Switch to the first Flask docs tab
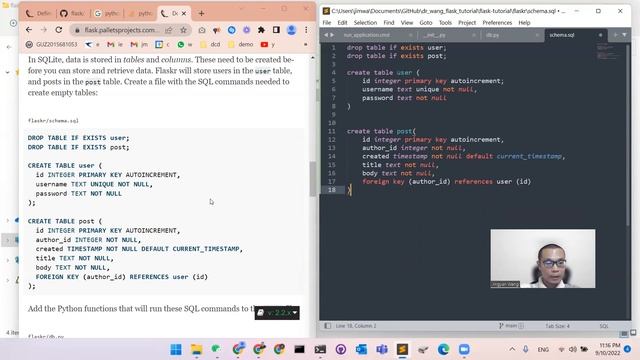The width and height of the screenshot is (640, 360). (38, 13)
